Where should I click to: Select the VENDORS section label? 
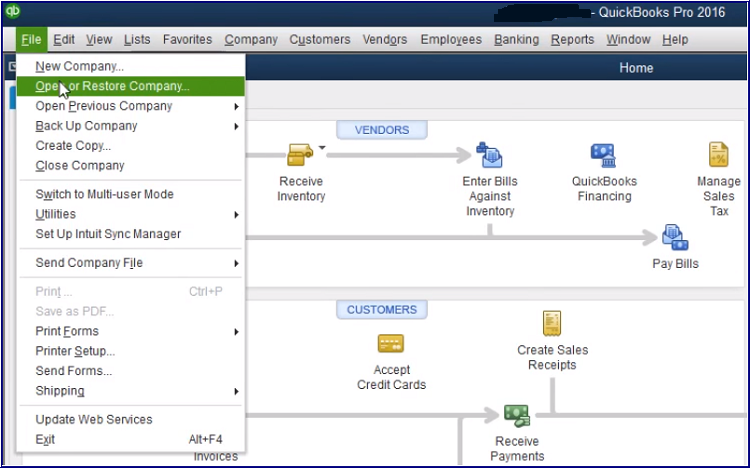click(x=382, y=130)
